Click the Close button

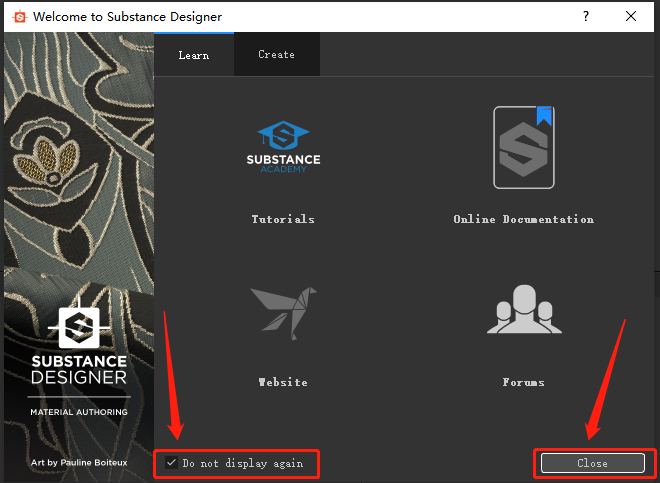click(593, 463)
